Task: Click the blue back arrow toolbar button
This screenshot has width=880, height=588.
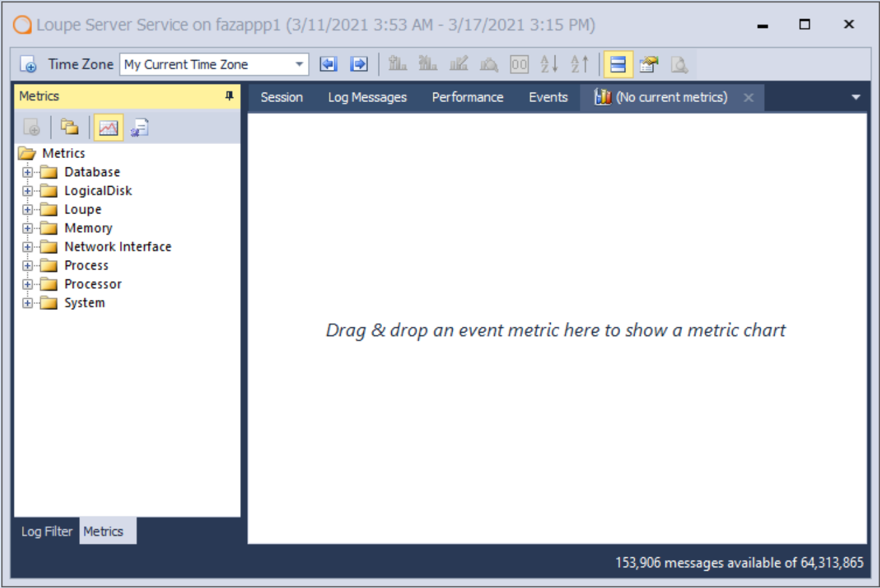Action: pyautogui.click(x=329, y=65)
